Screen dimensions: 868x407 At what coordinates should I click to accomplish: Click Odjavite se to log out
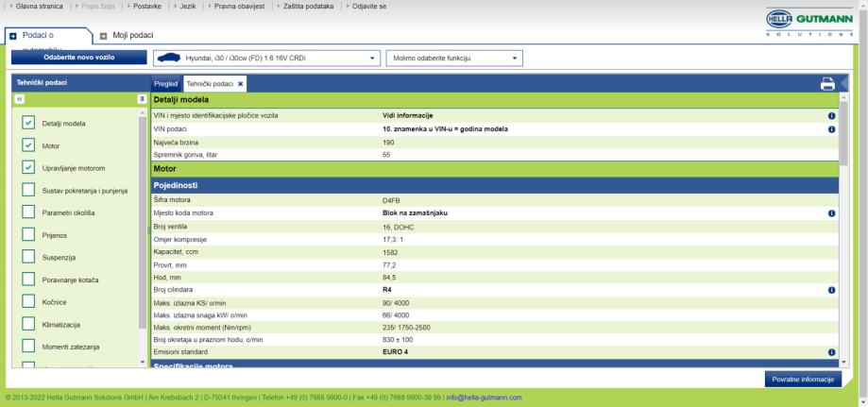[x=369, y=7]
